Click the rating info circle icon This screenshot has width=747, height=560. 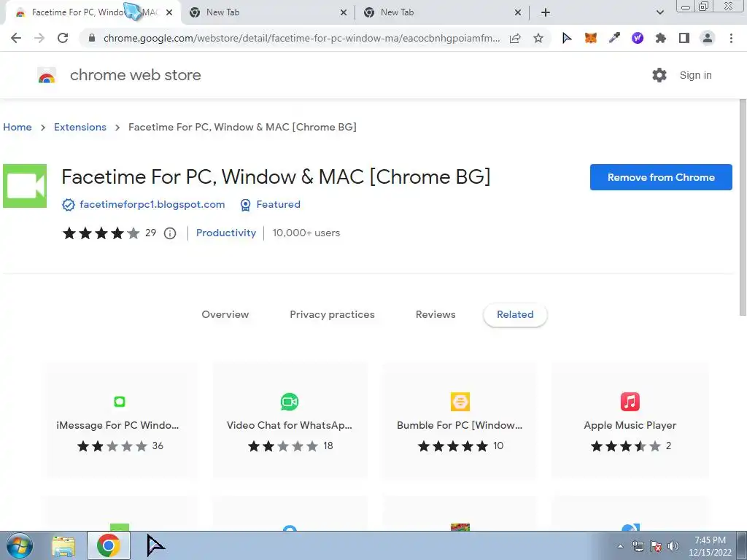pyautogui.click(x=170, y=233)
